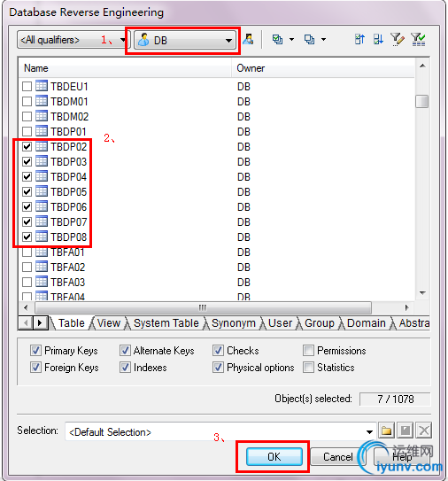This screenshot has height=481, width=448.
Task: Click the tab scroll right arrow
Action: point(40,323)
